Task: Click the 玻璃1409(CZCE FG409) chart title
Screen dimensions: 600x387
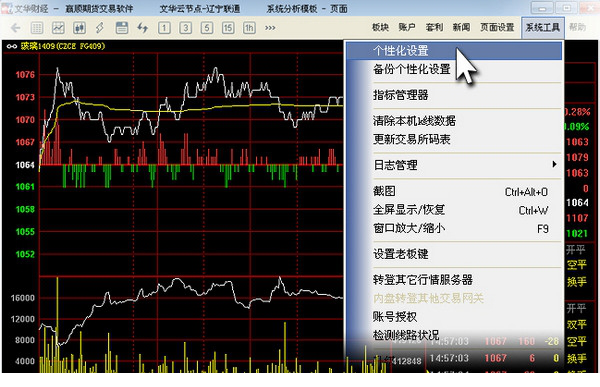Action: click(63, 46)
